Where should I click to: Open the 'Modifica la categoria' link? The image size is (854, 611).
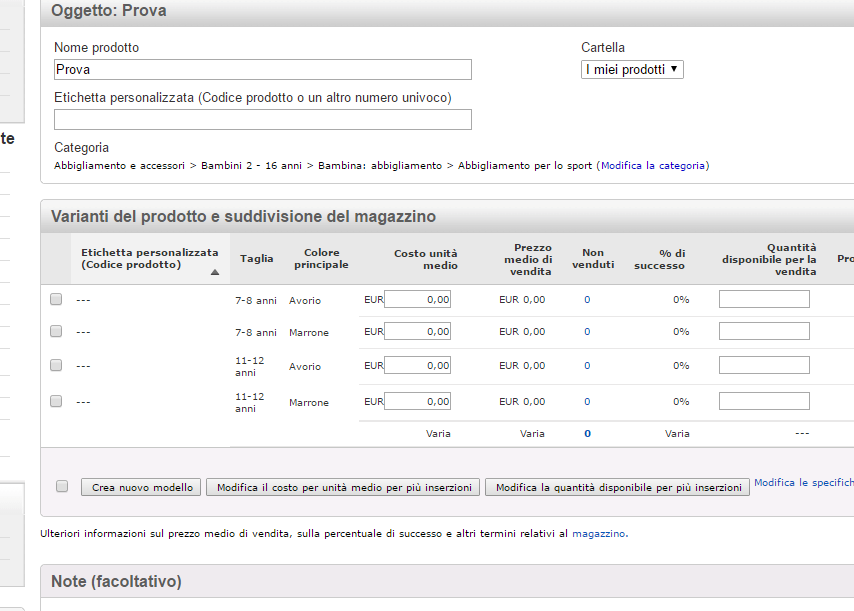653,166
